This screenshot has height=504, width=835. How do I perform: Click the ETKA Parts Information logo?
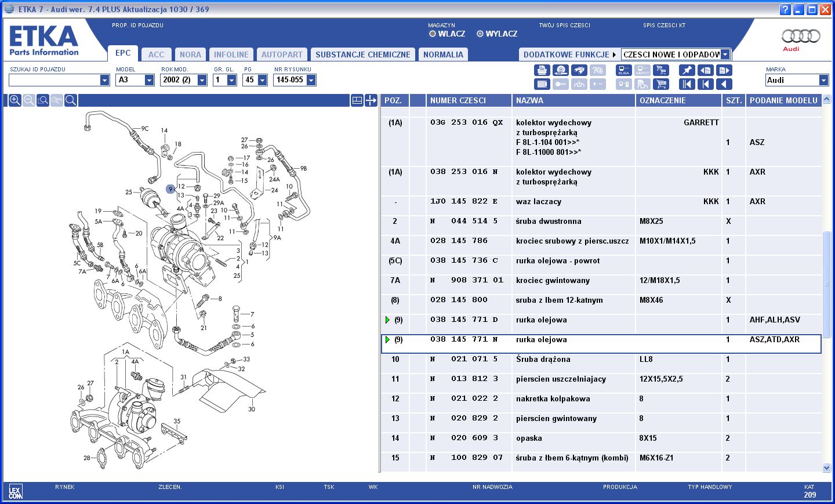[x=44, y=41]
